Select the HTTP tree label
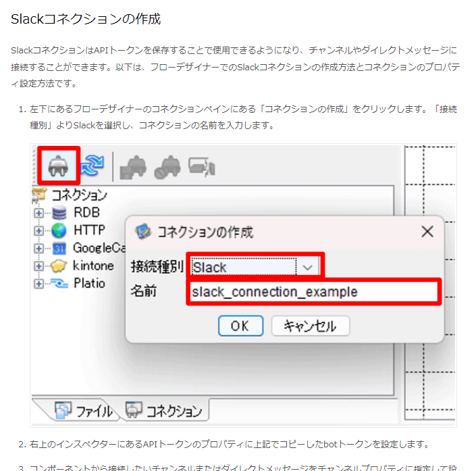The height and width of the screenshot is (471, 476). point(89,230)
